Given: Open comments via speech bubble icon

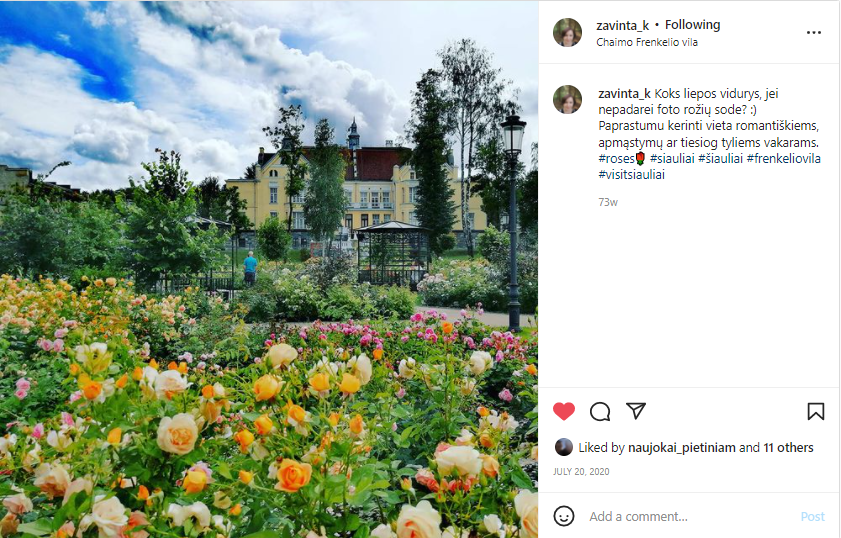Looking at the screenshot, I should point(600,411).
